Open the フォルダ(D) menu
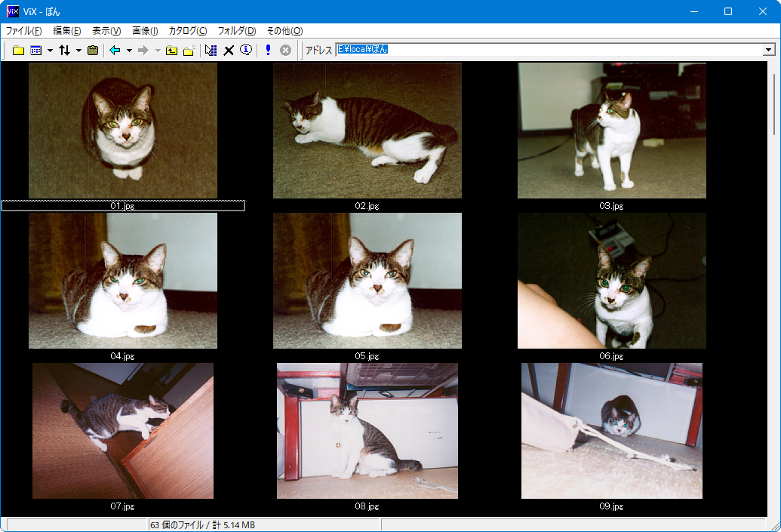Image resolution: width=781 pixels, height=532 pixels. 237,31
